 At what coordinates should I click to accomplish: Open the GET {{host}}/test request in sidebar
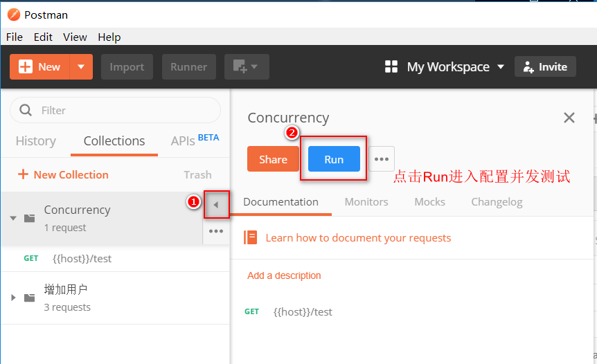click(116, 259)
